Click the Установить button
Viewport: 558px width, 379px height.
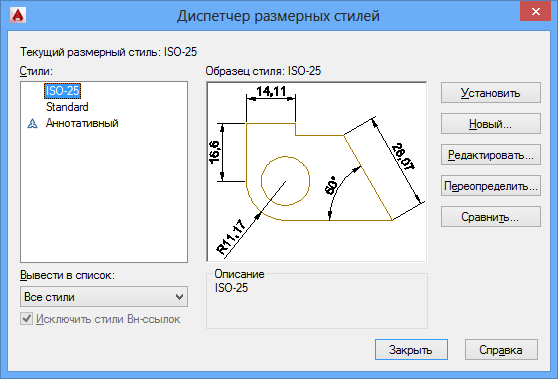pyautogui.click(x=491, y=93)
